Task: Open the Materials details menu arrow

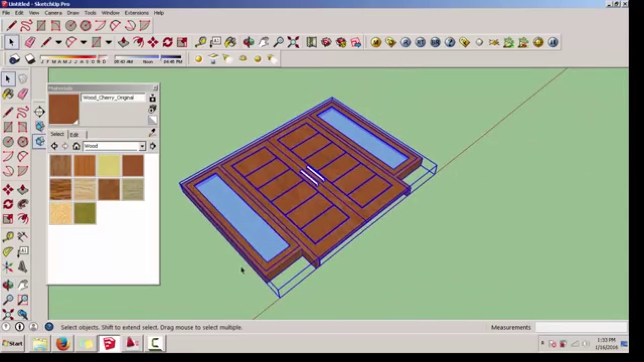Action: [x=152, y=146]
